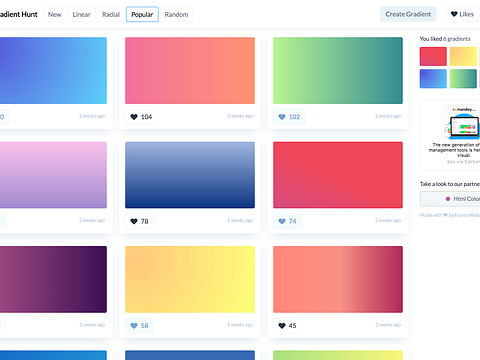Switch to the Linear tab
The height and width of the screenshot is (360, 480).
click(x=81, y=14)
